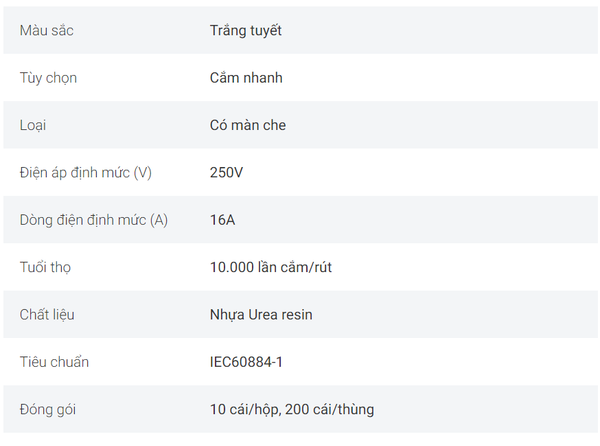
Task: Click the 'Chất liệu' label
Action: (x=47, y=314)
